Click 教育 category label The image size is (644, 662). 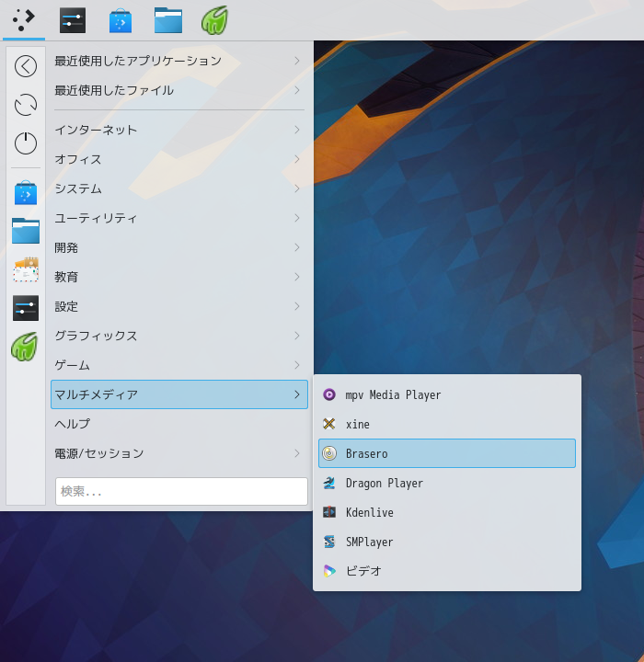(66, 277)
